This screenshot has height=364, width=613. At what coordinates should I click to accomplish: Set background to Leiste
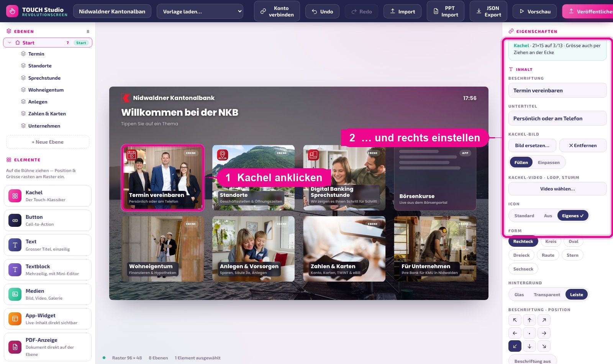(576, 295)
